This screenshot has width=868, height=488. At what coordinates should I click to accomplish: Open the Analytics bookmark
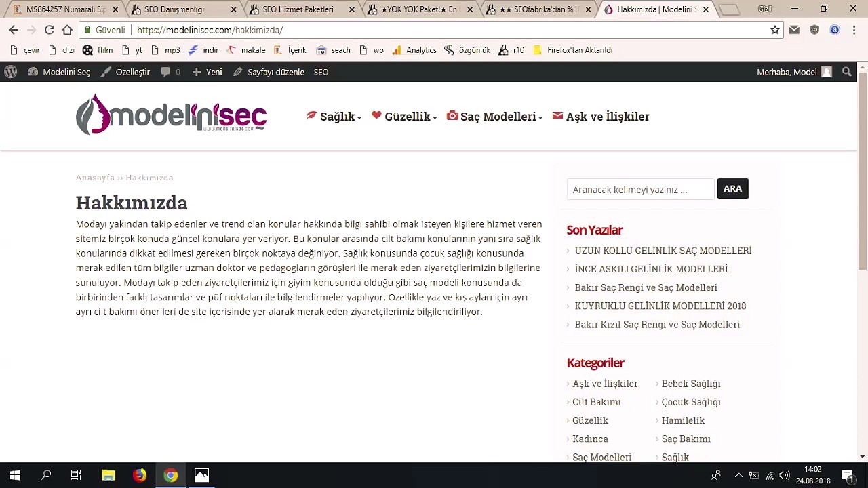[x=414, y=50]
